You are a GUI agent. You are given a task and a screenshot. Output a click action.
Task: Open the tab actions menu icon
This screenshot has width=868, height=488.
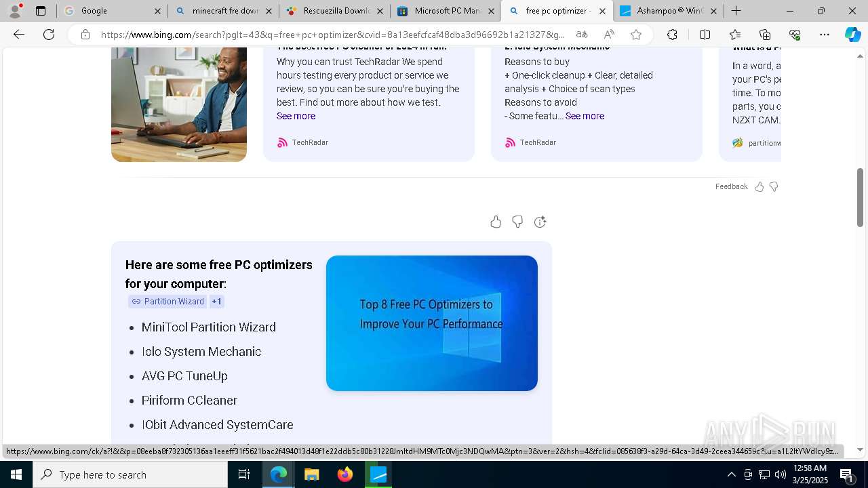[x=41, y=11]
